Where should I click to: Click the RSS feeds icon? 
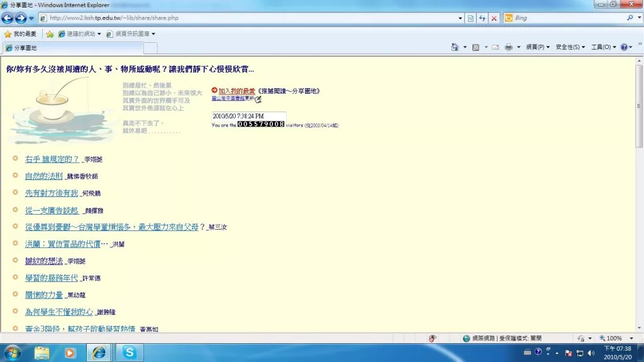(x=475, y=47)
